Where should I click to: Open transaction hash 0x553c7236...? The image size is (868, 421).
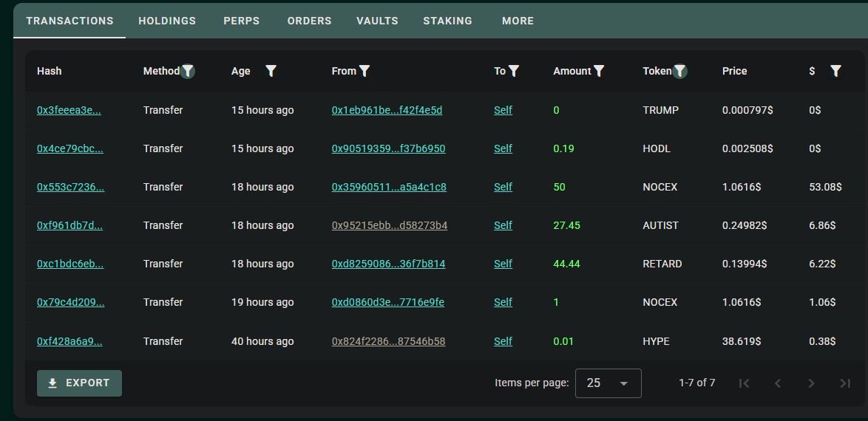[x=71, y=187]
